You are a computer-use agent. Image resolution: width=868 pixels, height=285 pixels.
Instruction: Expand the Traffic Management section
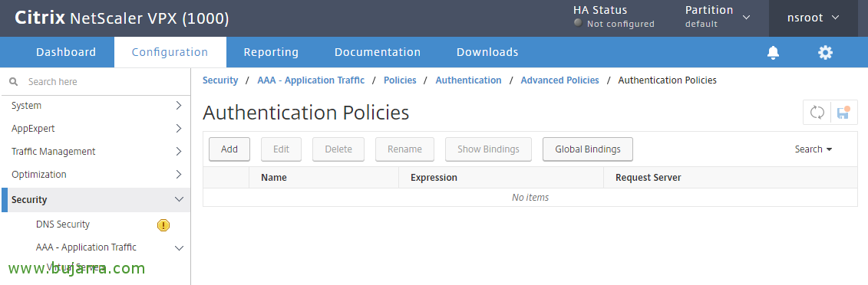(95, 152)
